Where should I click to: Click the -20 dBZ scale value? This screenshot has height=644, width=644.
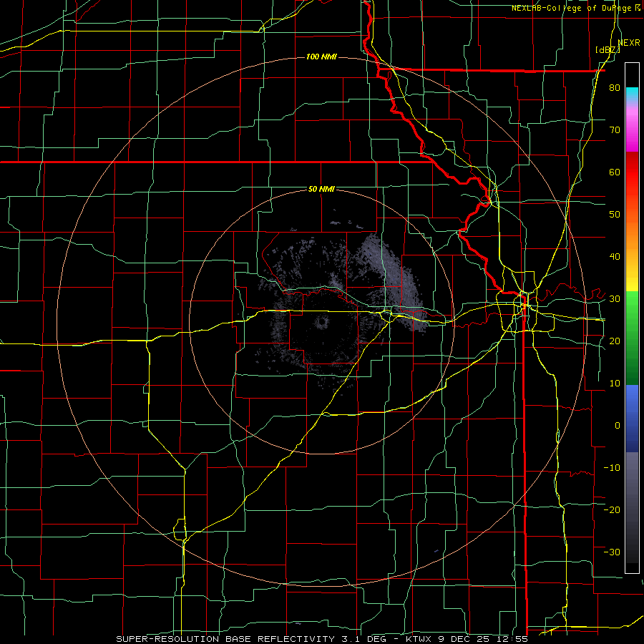click(x=612, y=510)
